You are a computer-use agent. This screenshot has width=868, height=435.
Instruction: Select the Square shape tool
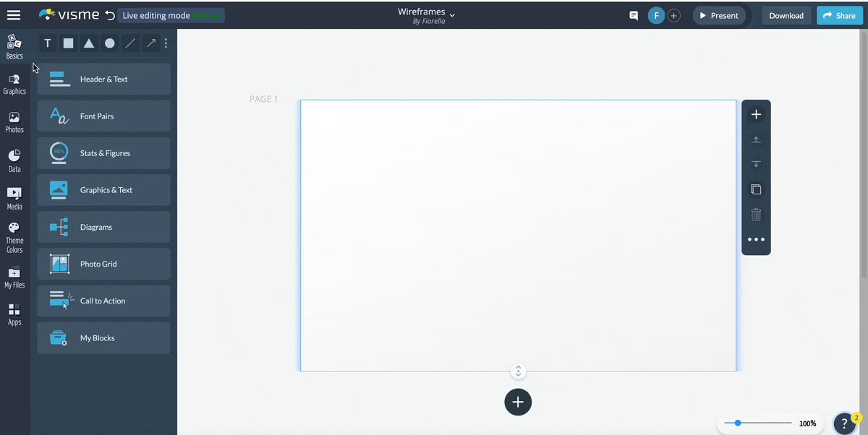coord(68,43)
